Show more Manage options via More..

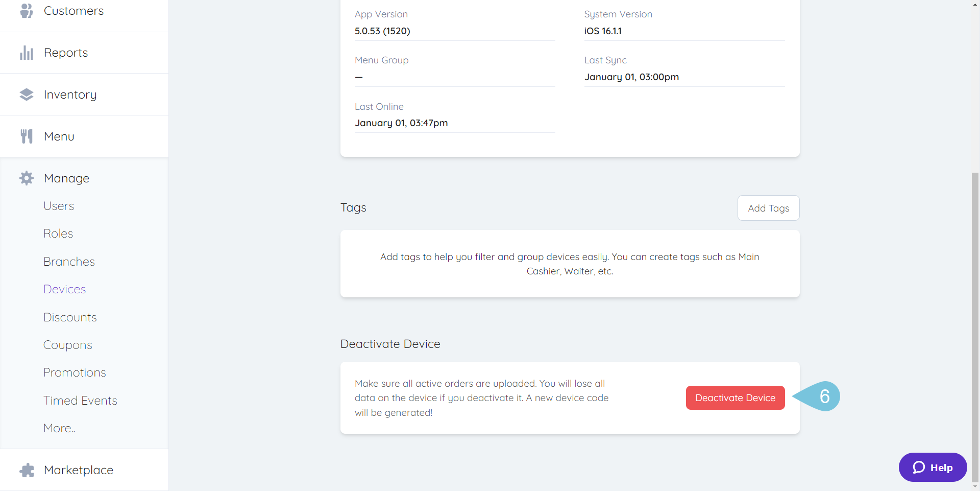(x=59, y=428)
